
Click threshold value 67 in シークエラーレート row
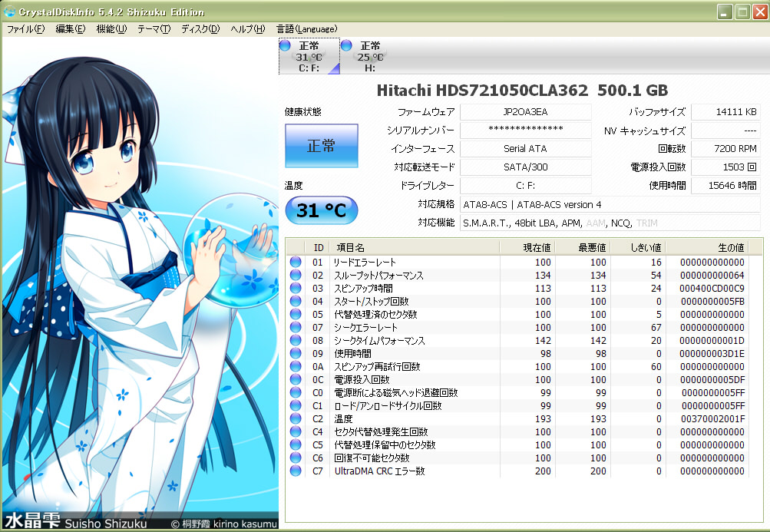pyautogui.click(x=656, y=327)
